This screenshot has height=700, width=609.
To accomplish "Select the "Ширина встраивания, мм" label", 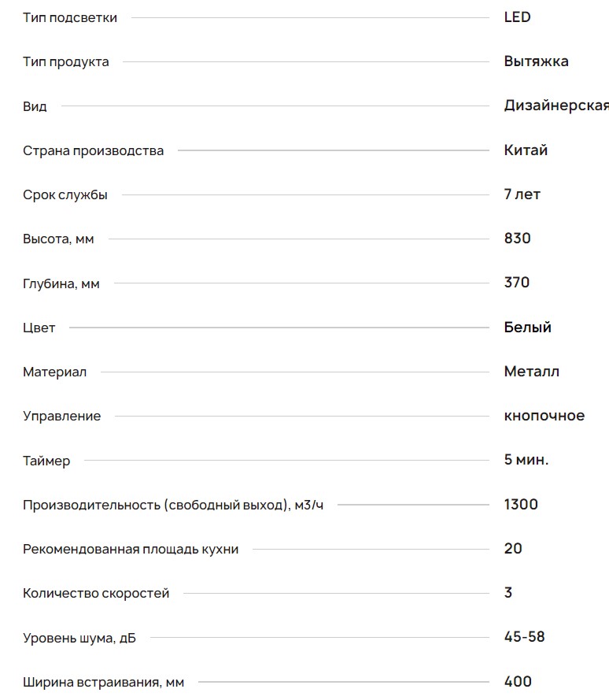I will 103,682.
